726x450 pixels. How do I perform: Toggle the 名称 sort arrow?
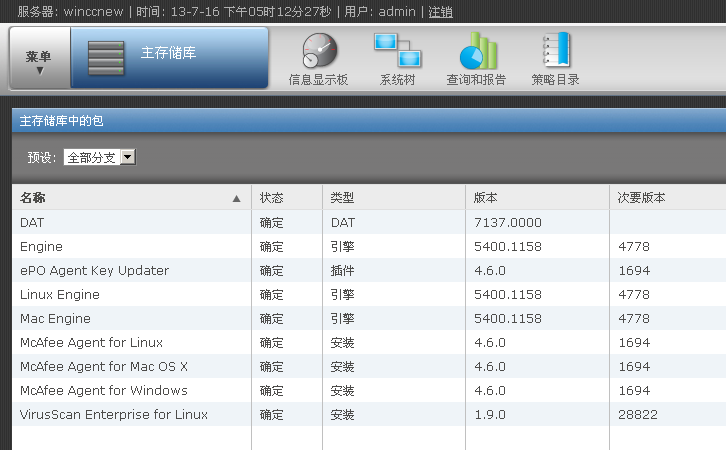coord(236,199)
